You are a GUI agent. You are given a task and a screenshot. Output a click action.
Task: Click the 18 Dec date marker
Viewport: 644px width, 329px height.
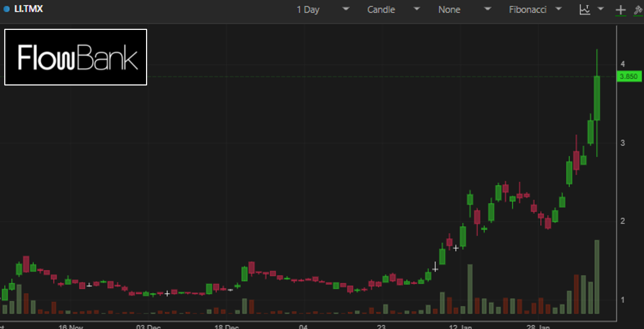pyautogui.click(x=227, y=326)
